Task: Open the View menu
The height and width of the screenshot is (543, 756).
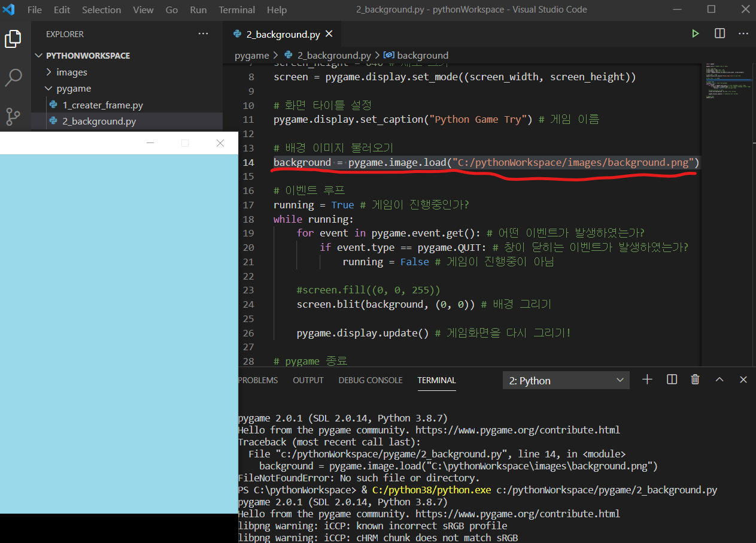Action: click(x=143, y=10)
